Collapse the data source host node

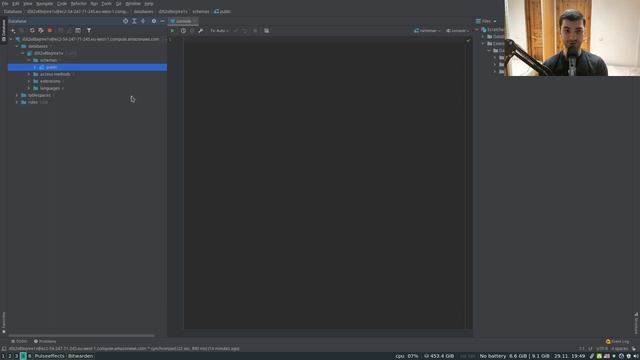click(x=11, y=39)
